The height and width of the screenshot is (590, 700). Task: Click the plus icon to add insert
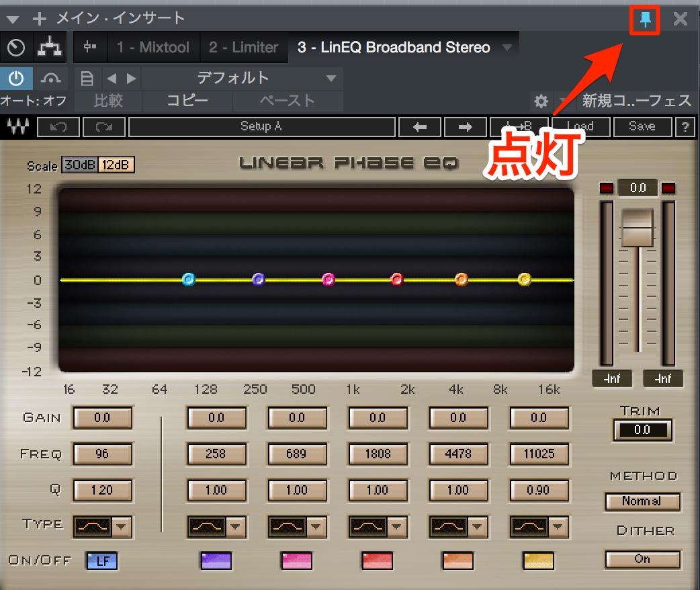39,18
